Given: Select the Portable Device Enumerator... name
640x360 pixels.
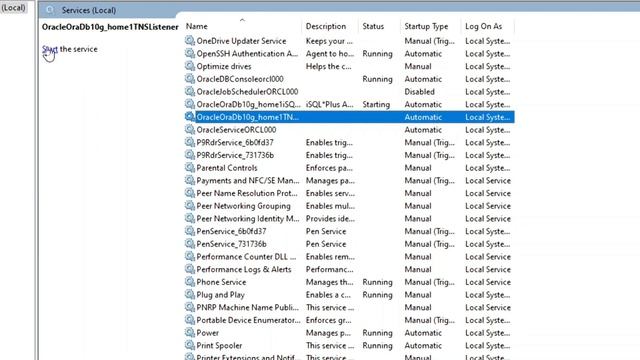Looking at the screenshot, I should pos(249,320).
